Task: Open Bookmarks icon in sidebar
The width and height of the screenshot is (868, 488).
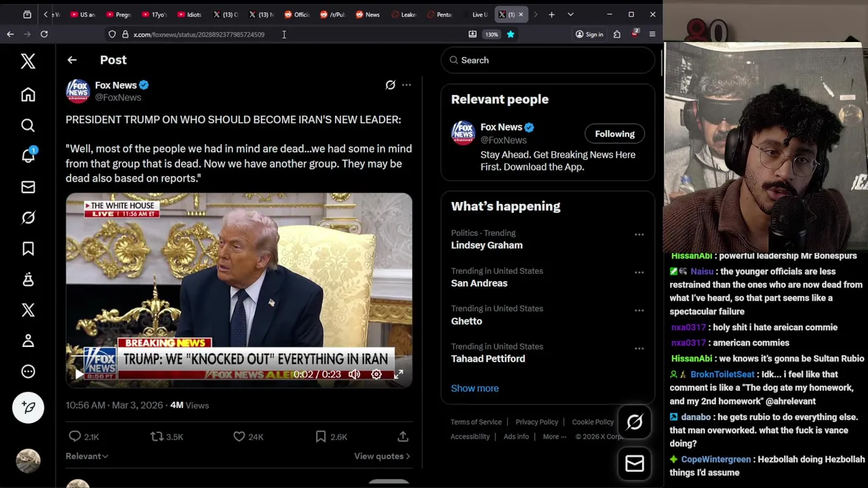Action: [x=28, y=249]
